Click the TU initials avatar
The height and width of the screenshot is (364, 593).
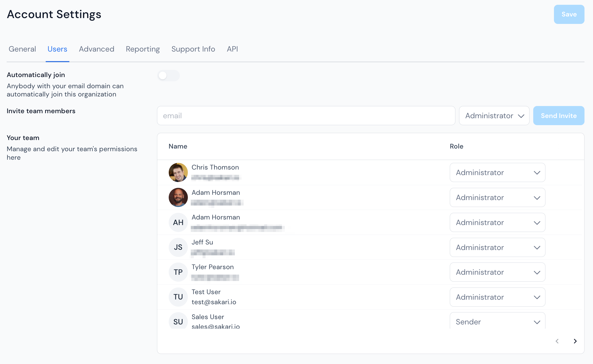[178, 297]
